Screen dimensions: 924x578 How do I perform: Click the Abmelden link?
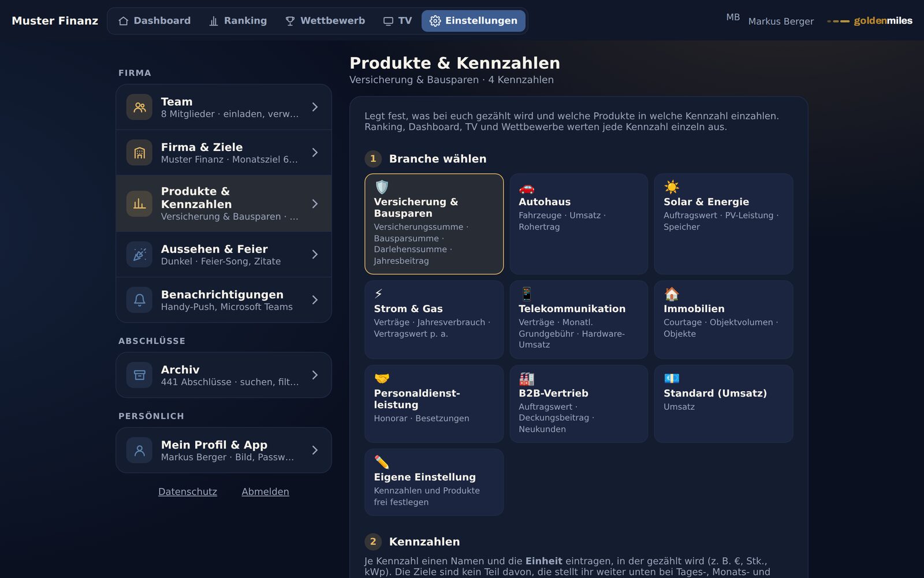[265, 492]
